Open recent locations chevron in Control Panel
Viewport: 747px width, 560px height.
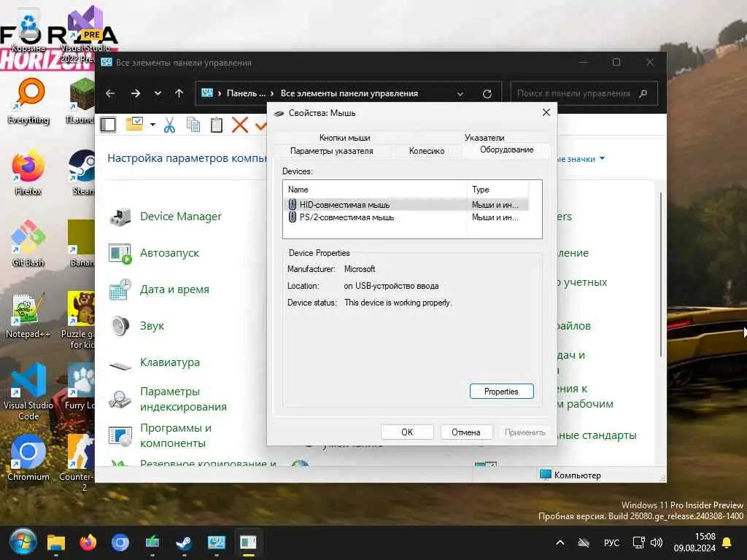click(158, 93)
